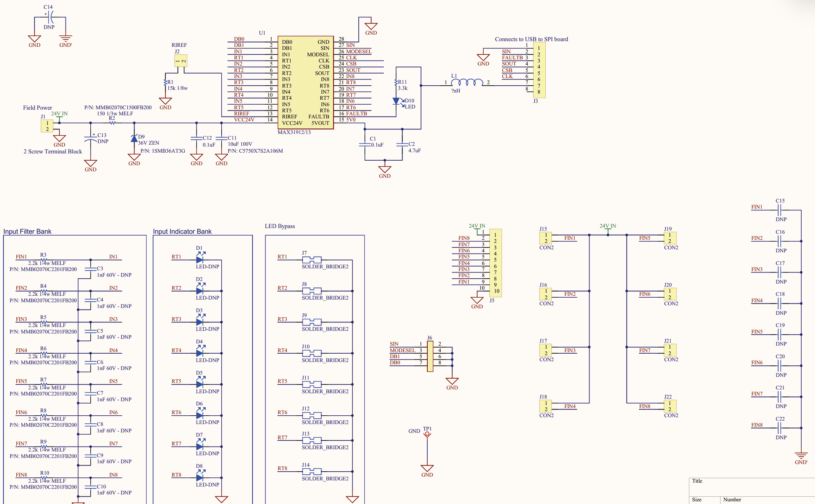Select LED D1 in Input Indicator Bank

pyautogui.click(x=200, y=260)
